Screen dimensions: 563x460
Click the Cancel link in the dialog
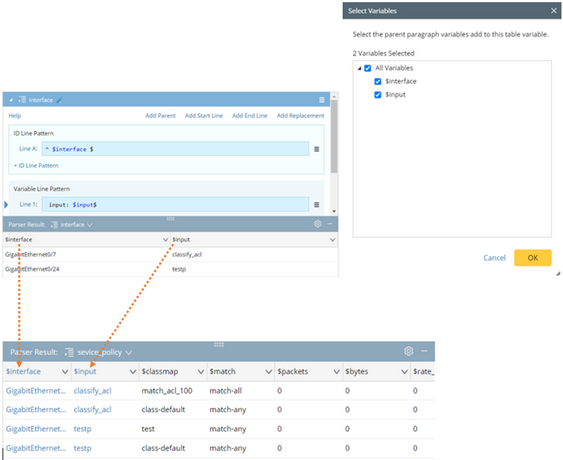[494, 258]
